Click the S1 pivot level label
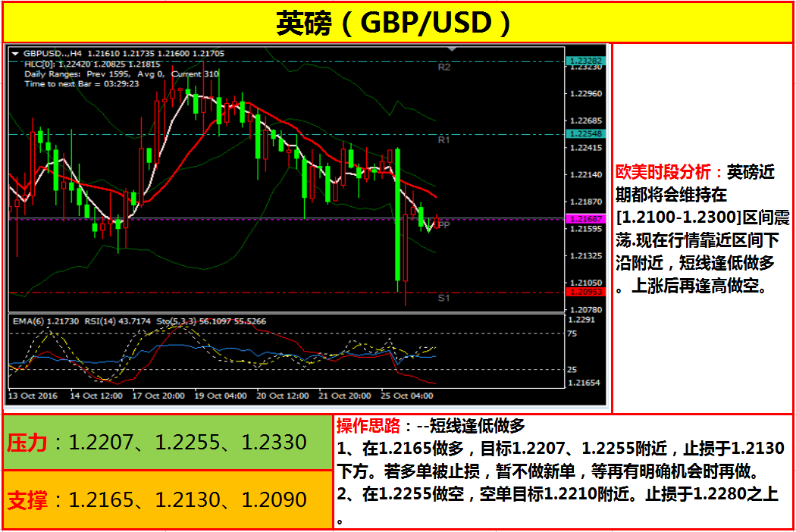796x532 pixels. (x=444, y=298)
